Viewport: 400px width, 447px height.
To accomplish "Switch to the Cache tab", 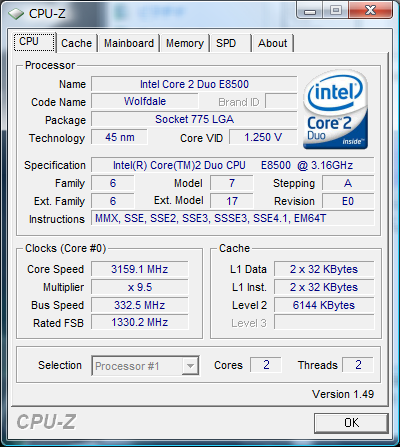I will click(x=77, y=43).
